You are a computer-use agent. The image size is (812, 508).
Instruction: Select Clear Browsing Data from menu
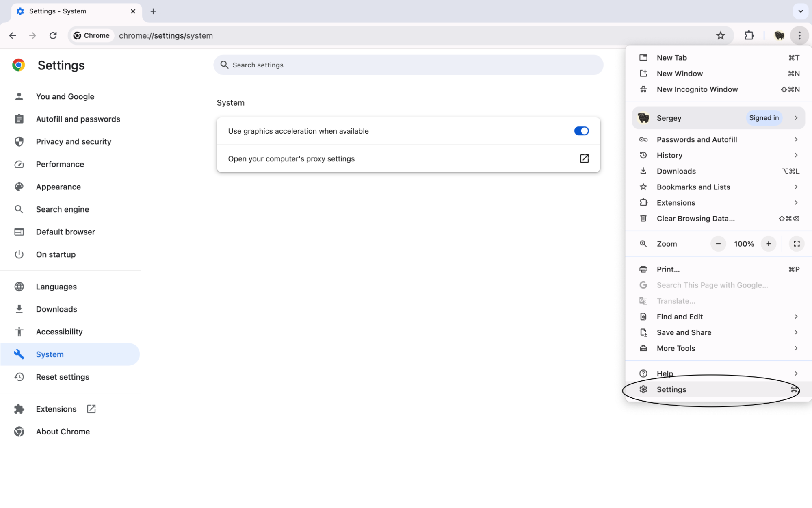click(695, 218)
